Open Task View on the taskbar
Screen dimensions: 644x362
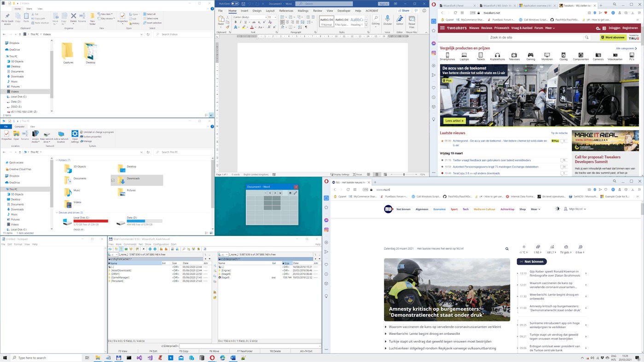[x=87, y=358]
